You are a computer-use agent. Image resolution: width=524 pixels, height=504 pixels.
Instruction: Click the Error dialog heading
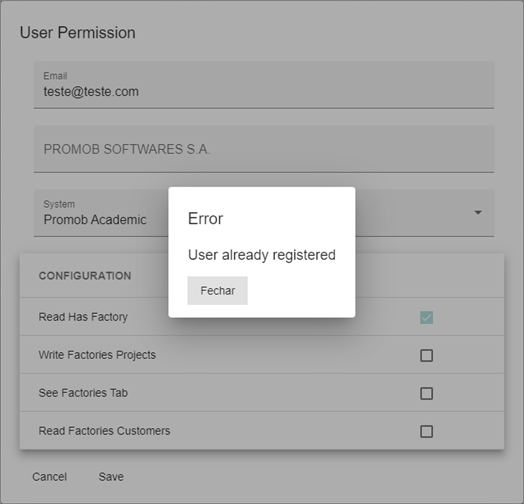coord(205,219)
